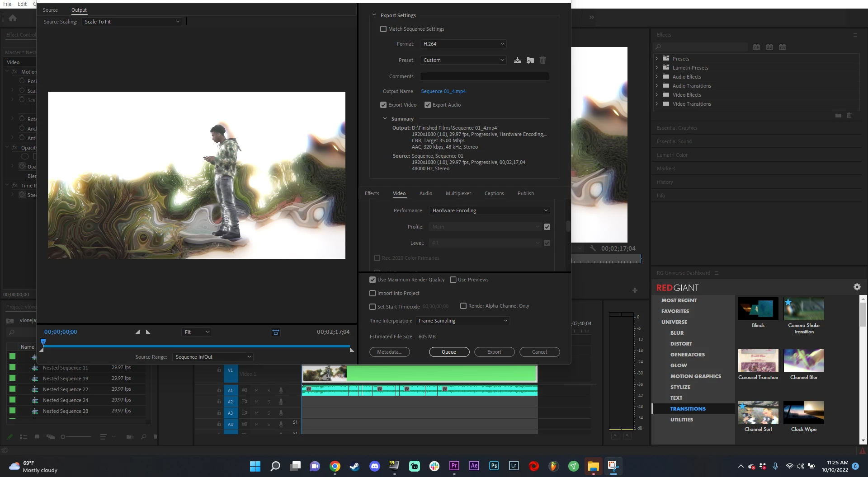Viewport: 868px width, 477px height.
Task: Open the Performance Hardware Encoding dropdown
Action: click(x=490, y=210)
